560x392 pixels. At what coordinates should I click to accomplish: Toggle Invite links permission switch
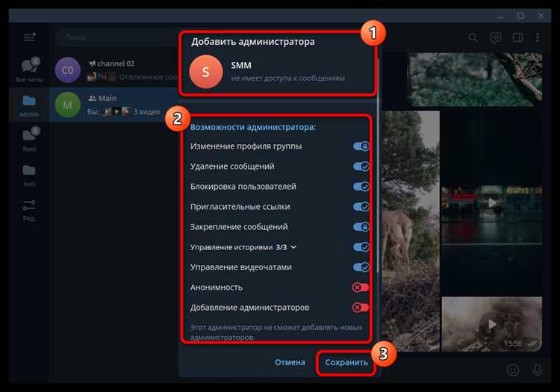[361, 207]
